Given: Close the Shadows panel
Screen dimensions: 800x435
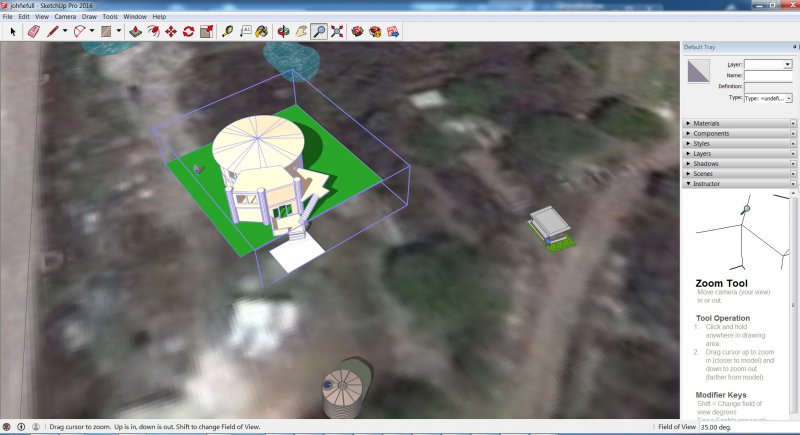Looking at the screenshot, I should (793, 164).
